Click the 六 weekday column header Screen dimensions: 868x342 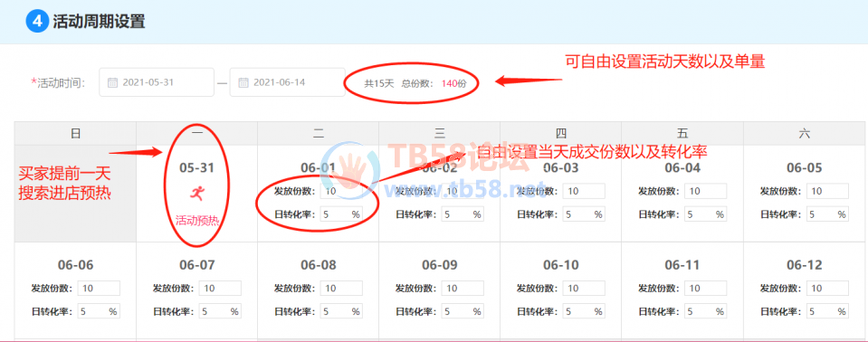coord(805,133)
